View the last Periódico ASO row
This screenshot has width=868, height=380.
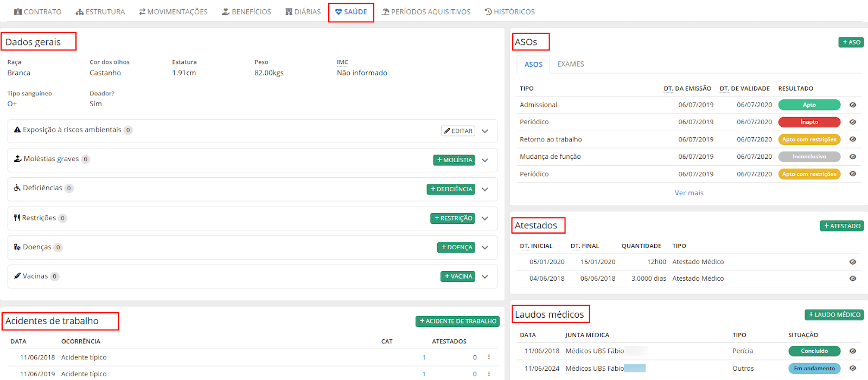pos(852,175)
